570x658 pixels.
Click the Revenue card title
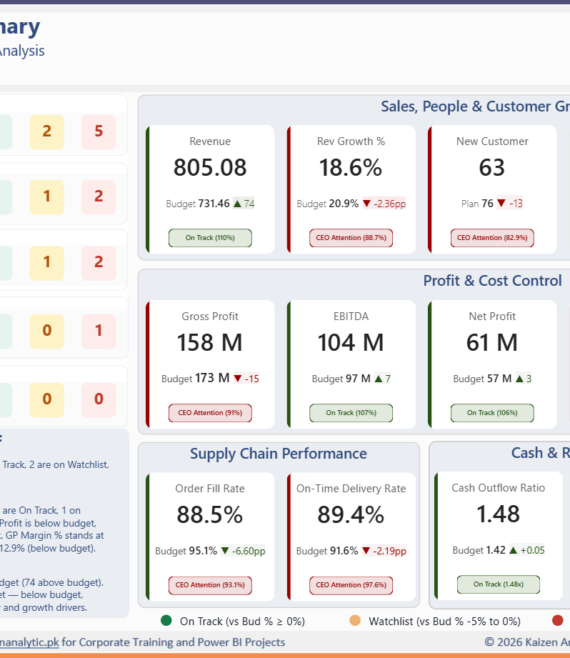pos(210,141)
